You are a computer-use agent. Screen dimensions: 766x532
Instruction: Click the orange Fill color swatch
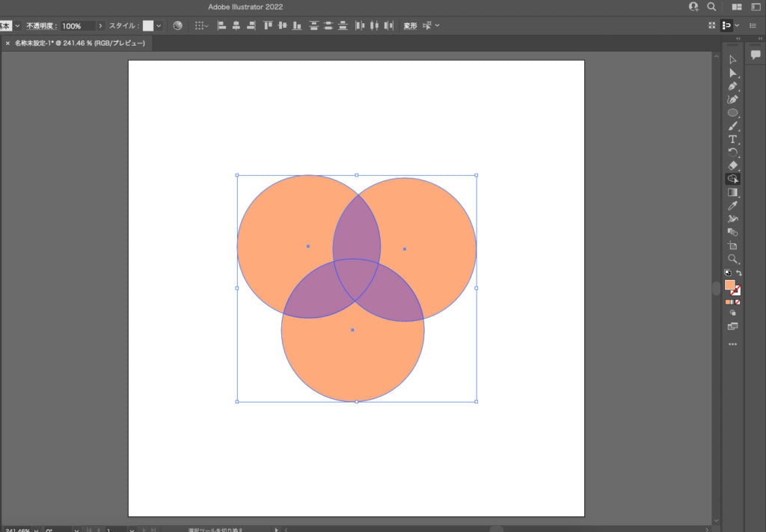(729, 285)
